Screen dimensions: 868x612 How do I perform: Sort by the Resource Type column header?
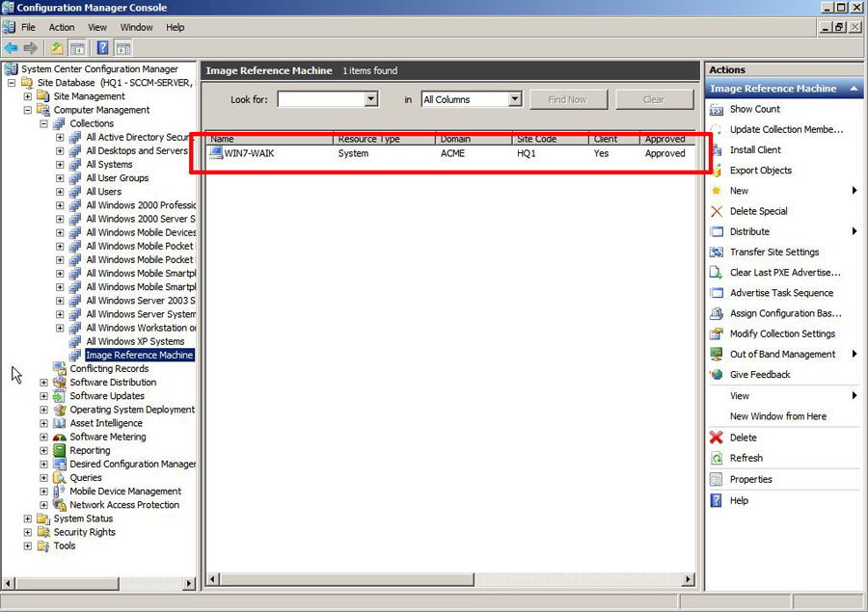tap(384, 139)
